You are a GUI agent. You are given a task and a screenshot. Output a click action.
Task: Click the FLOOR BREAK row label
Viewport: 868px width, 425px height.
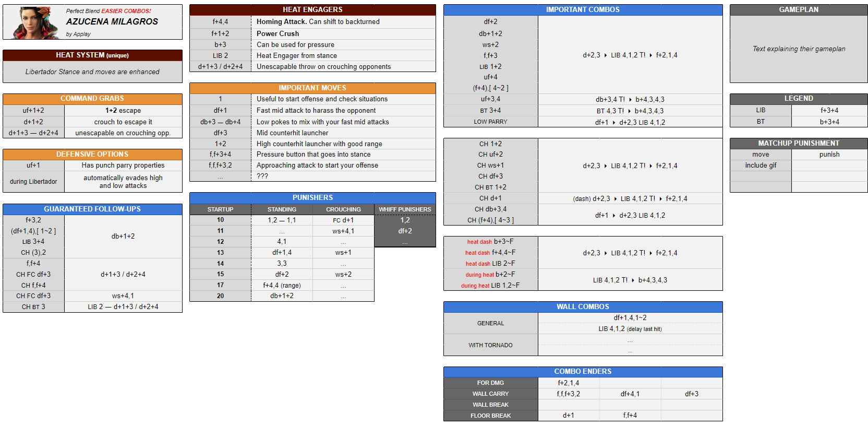pos(490,416)
